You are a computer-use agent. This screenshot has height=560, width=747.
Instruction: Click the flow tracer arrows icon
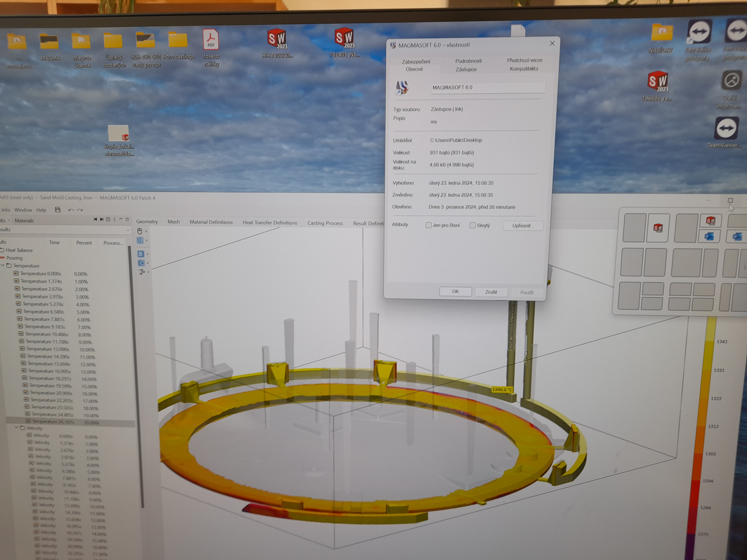[x=142, y=272]
